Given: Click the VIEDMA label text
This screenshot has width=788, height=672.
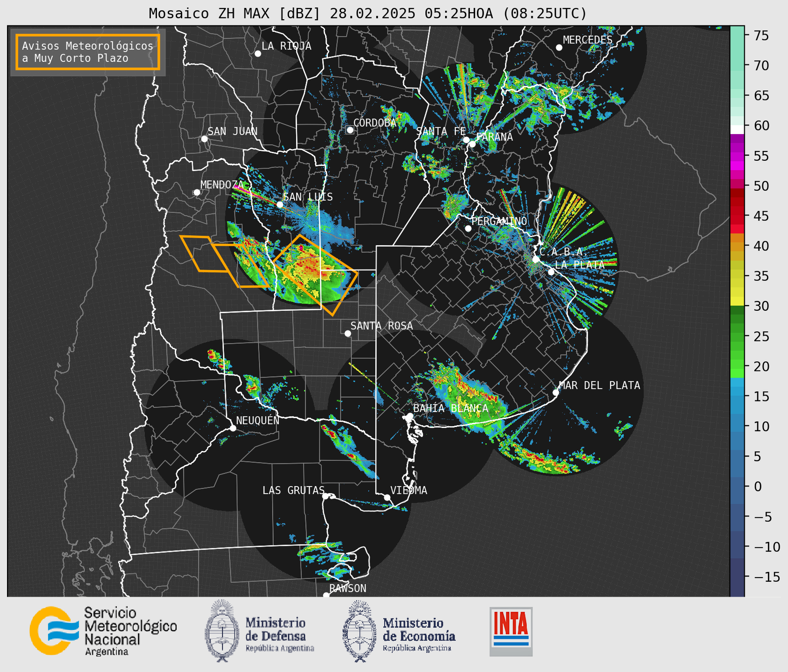Looking at the screenshot, I should (409, 490).
